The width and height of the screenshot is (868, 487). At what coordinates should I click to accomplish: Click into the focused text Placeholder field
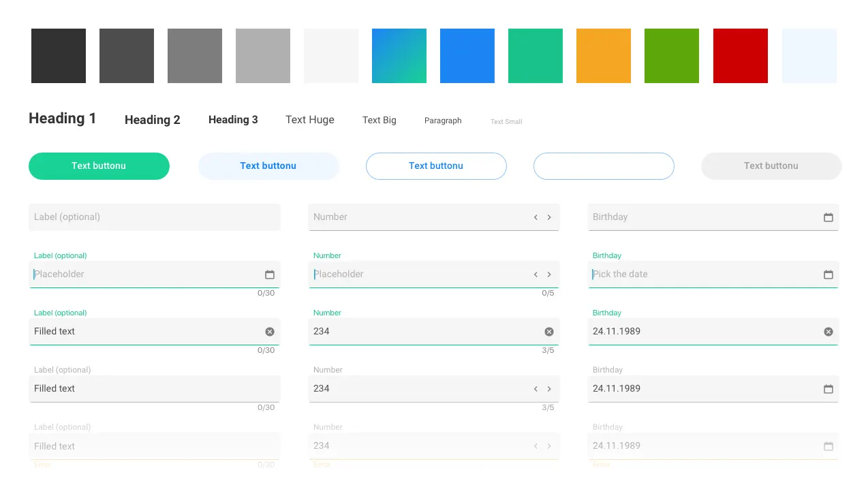tap(155, 274)
